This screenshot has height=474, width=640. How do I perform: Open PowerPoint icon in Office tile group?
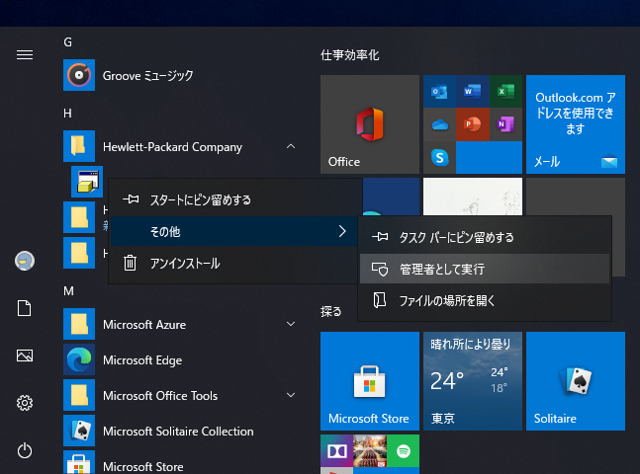(472, 124)
